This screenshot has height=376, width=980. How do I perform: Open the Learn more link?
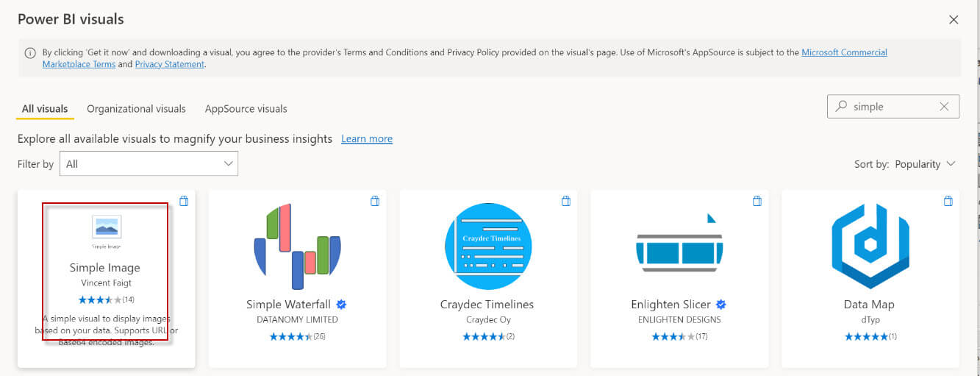(366, 139)
